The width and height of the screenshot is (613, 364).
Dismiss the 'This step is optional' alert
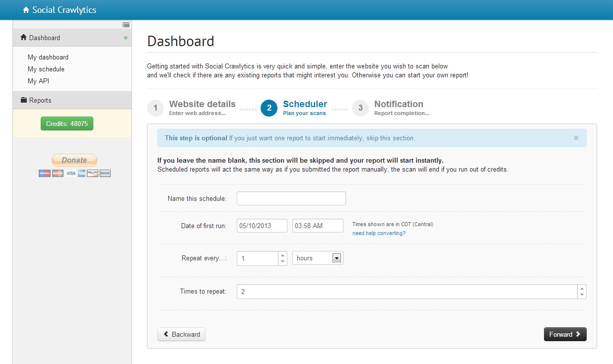tap(576, 138)
